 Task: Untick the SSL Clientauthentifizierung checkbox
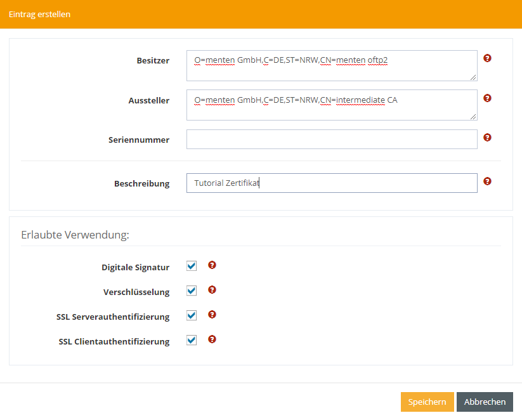[x=192, y=340]
